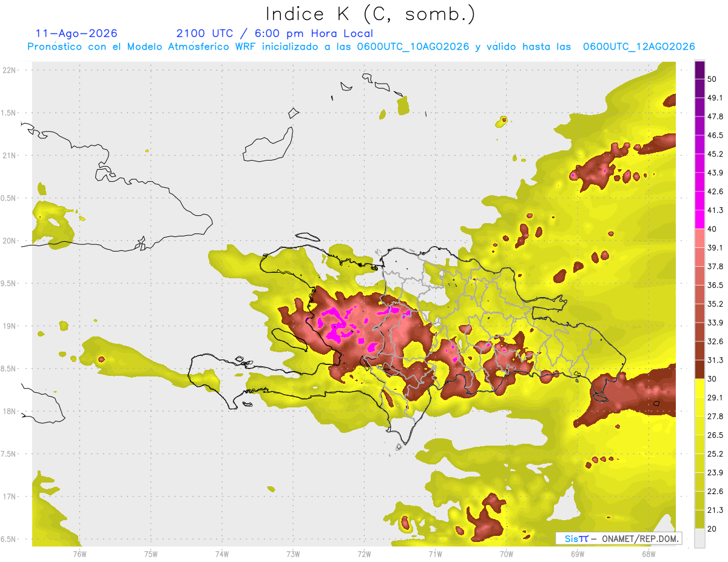The width and height of the screenshot is (728, 562).
Task: Click the colorbar value "27.8"
Action: click(x=715, y=416)
